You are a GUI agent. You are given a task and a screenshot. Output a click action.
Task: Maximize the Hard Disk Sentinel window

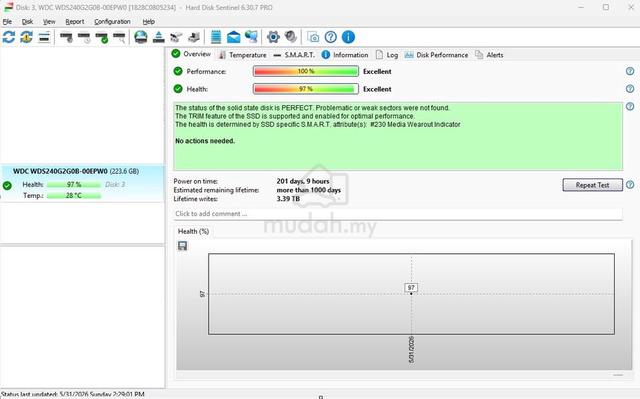(606, 7)
